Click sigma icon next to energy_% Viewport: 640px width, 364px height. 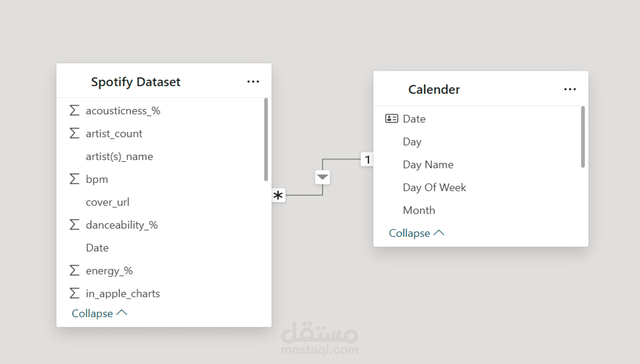[74, 271]
